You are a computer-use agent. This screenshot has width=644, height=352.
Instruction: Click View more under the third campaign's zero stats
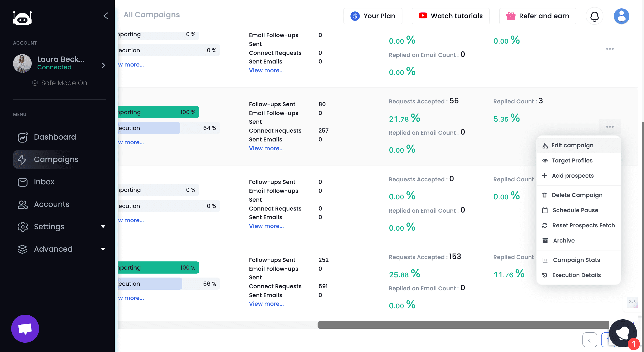click(266, 226)
